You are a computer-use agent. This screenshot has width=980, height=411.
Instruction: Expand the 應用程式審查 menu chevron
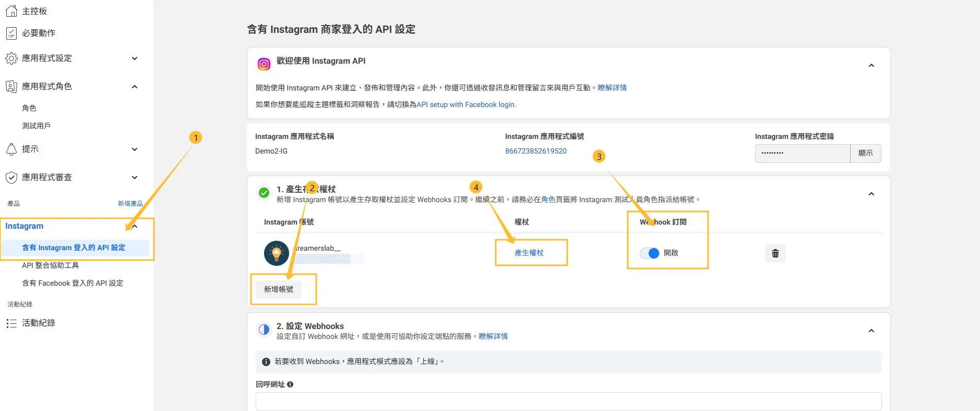[135, 178]
